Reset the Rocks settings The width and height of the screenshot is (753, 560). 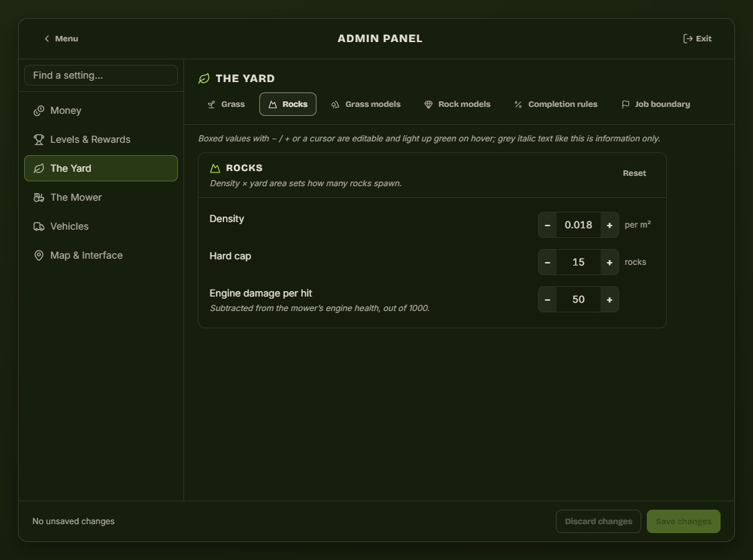point(634,173)
